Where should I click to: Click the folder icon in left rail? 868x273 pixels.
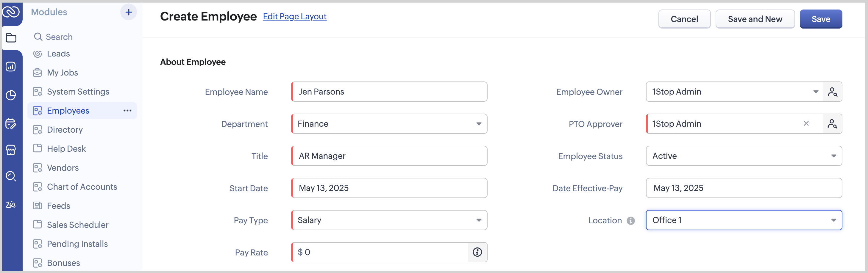(x=11, y=38)
